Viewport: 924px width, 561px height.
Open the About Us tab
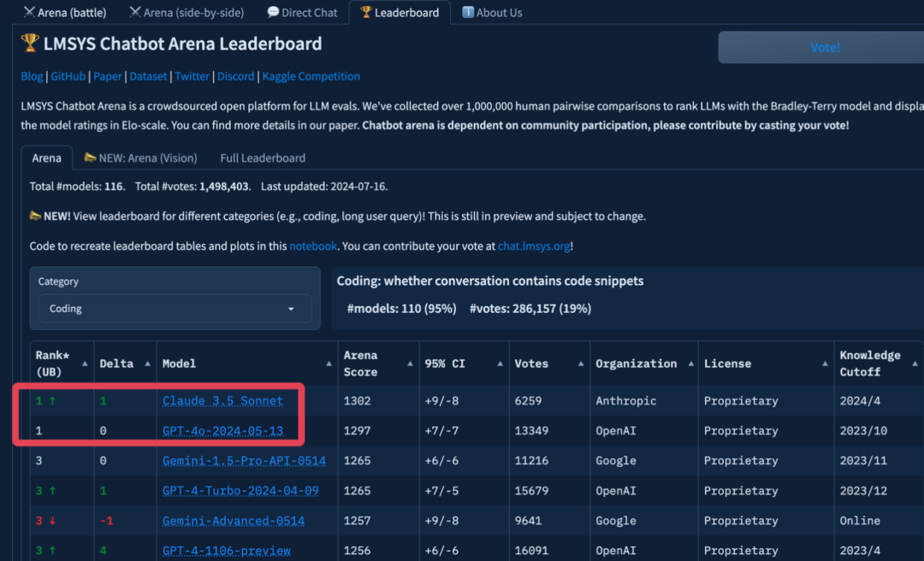pos(492,12)
